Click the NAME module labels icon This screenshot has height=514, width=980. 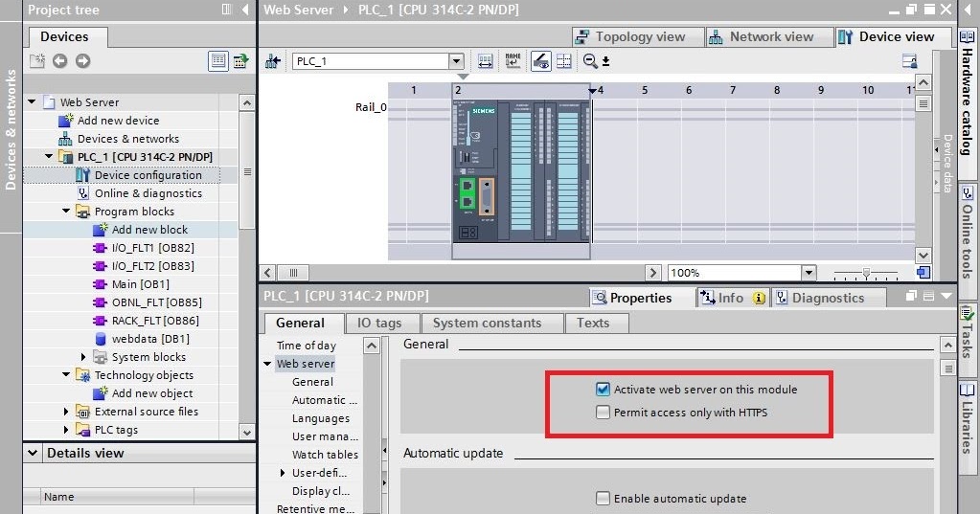click(x=513, y=61)
